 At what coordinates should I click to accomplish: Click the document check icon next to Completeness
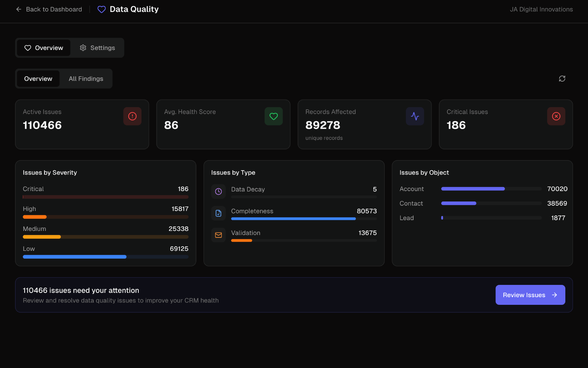[x=218, y=213]
